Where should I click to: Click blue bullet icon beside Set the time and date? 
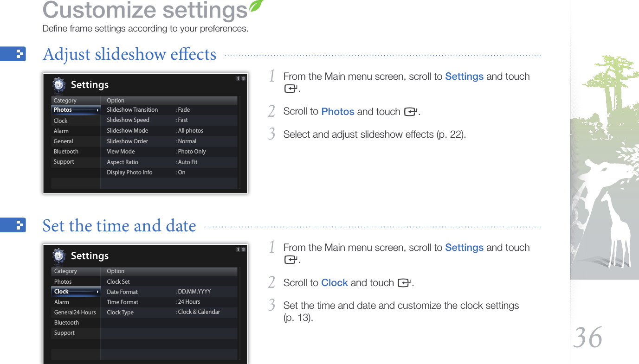13,225
